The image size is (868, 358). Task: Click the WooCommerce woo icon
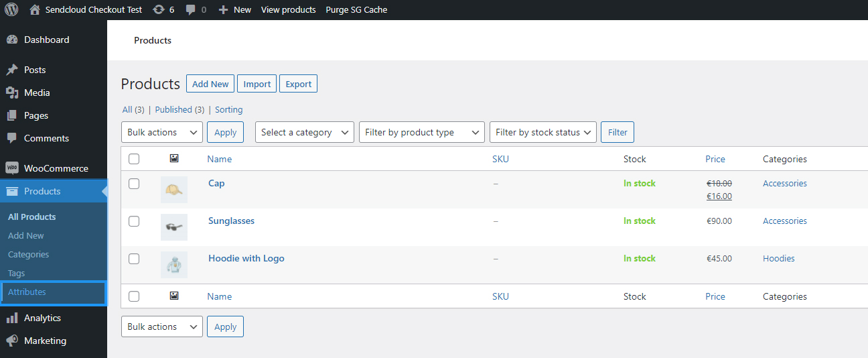point(11,168)
